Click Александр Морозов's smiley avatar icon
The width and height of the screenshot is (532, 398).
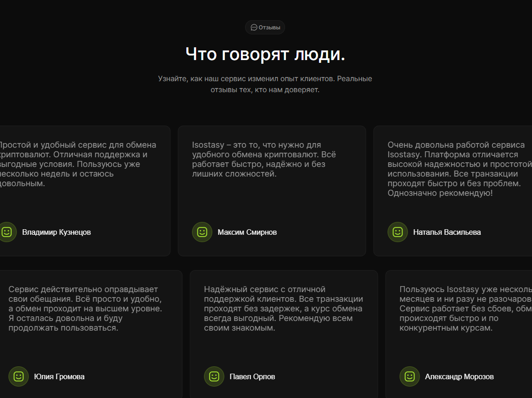[x=410, y=376]
